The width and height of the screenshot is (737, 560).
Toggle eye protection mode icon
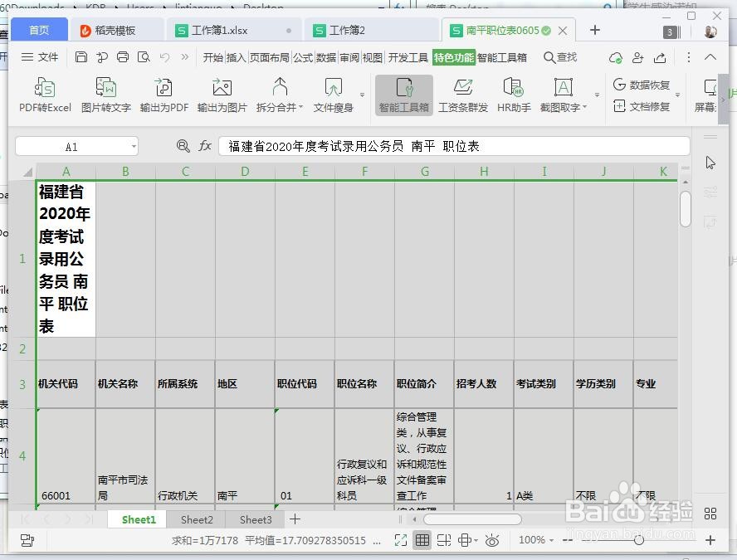492,540
